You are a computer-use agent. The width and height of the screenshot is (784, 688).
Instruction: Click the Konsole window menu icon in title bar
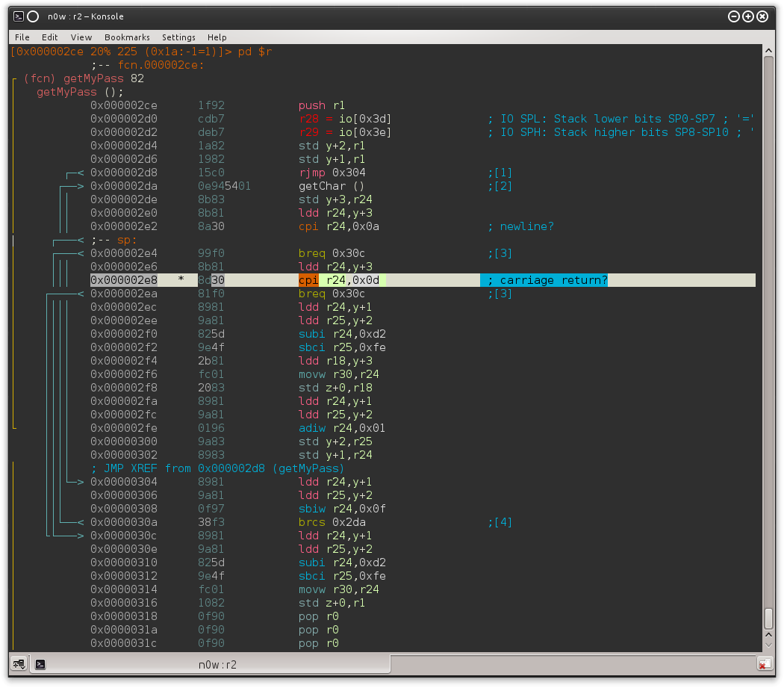coord(19,16)
